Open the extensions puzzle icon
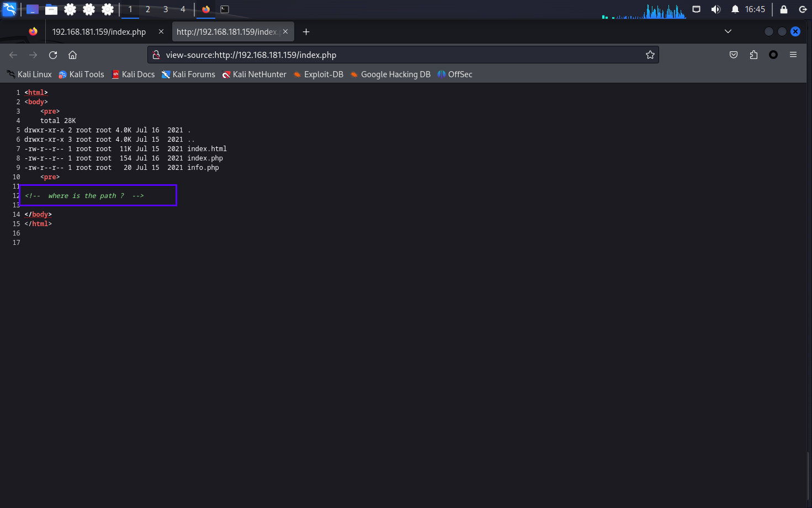Screen dimensions: 812x508 753,55
